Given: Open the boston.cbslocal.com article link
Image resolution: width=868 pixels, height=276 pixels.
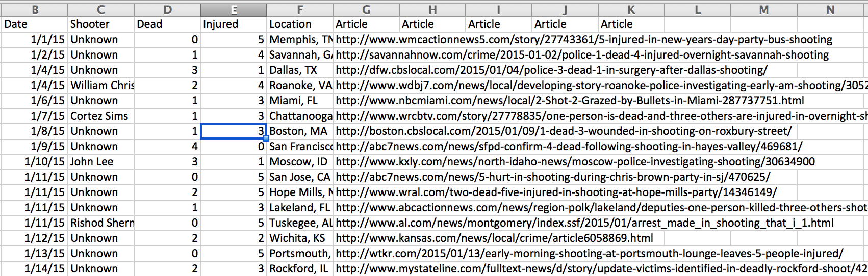Looking at the screenshot, I should coord(564,131).
